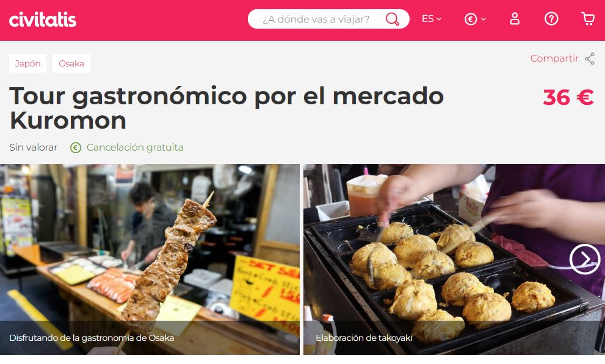Open the takoyaki preparation photo

coord(454,259)
